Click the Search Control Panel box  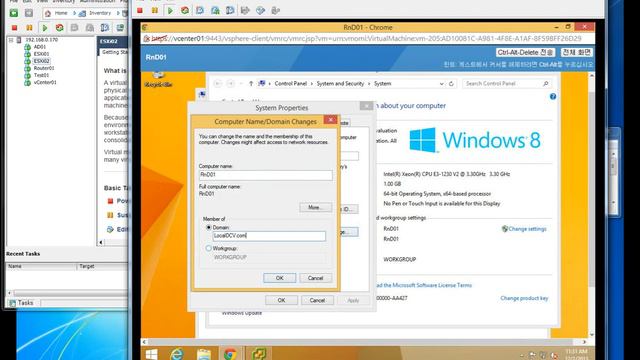507,84
